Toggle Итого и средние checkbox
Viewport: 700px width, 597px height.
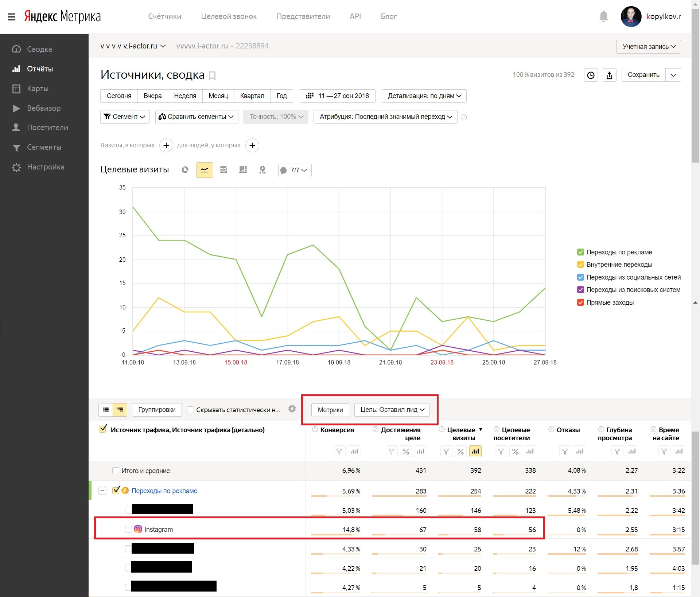coord(116,471)
